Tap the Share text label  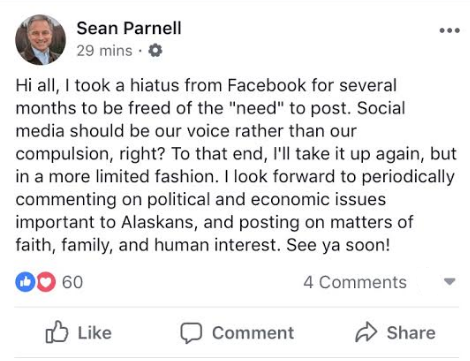(x=411, y=333)
